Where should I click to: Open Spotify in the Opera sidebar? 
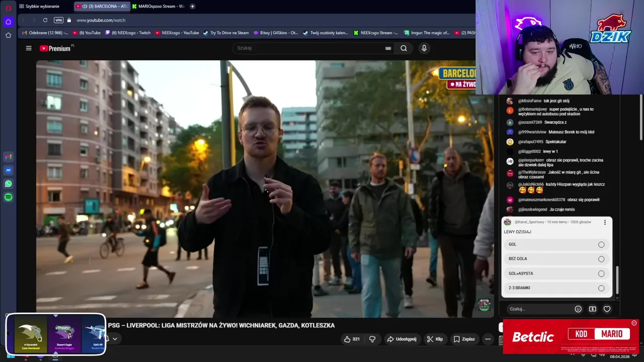8,198
